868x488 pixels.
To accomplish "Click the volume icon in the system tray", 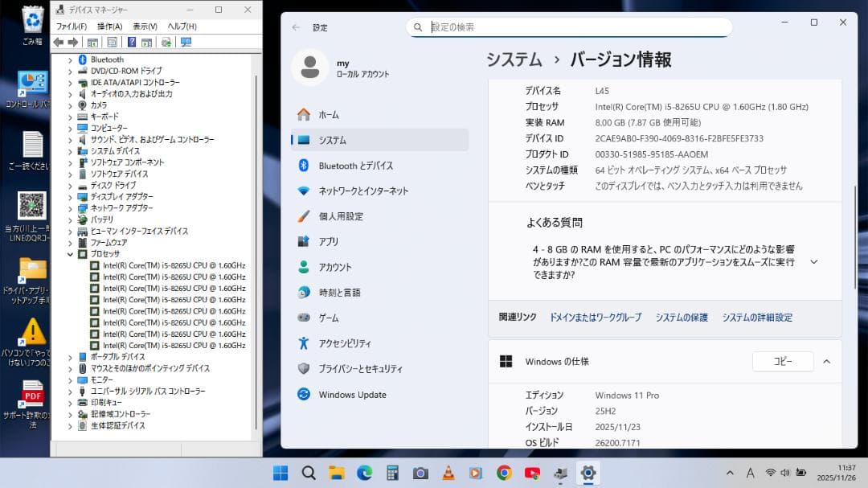I will point(786,473).
